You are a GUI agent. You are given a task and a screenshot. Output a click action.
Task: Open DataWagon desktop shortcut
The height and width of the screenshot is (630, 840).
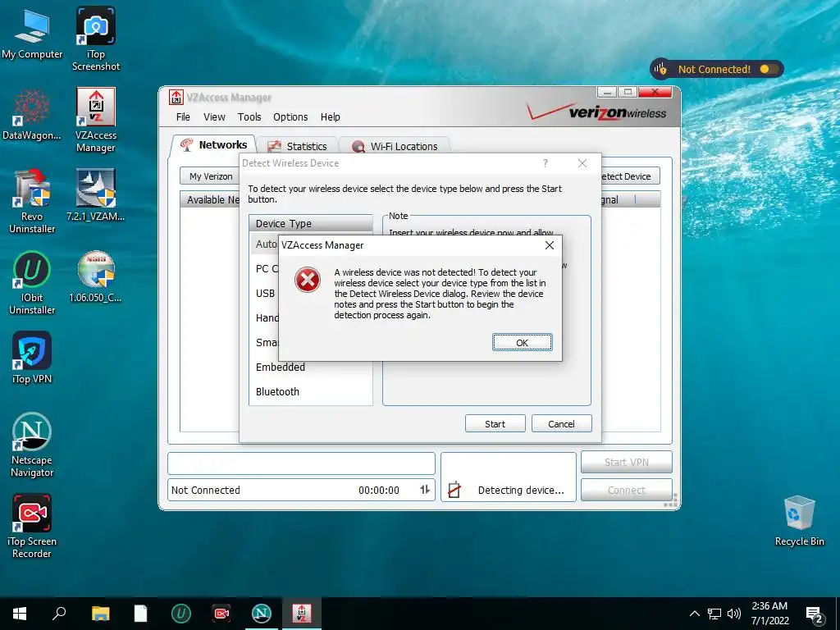point(32,115)
